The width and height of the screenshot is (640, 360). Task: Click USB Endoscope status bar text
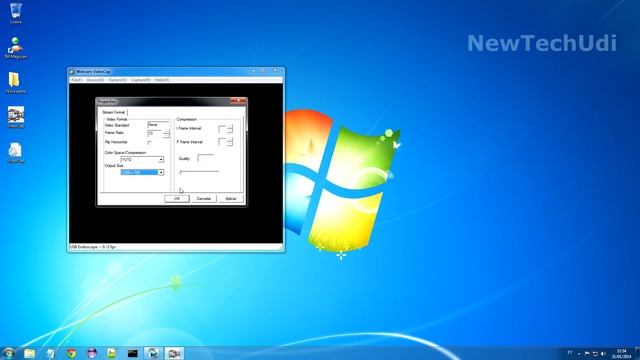[93, 247]
